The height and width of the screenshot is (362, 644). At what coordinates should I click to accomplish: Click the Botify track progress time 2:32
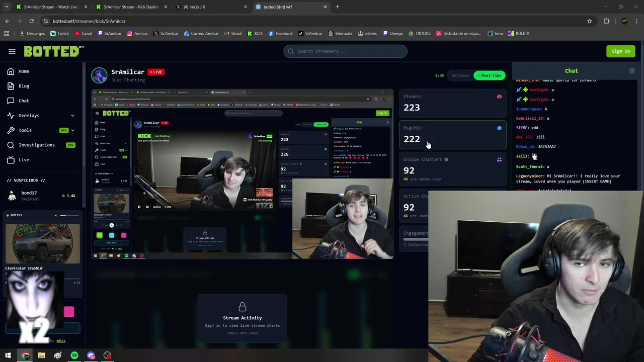(77, 283)
